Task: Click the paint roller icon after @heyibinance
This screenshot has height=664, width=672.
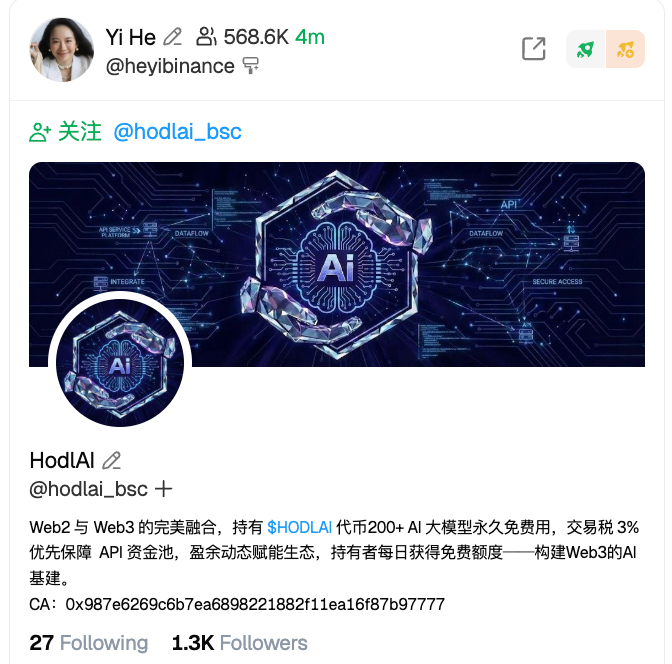Action: 251,66
